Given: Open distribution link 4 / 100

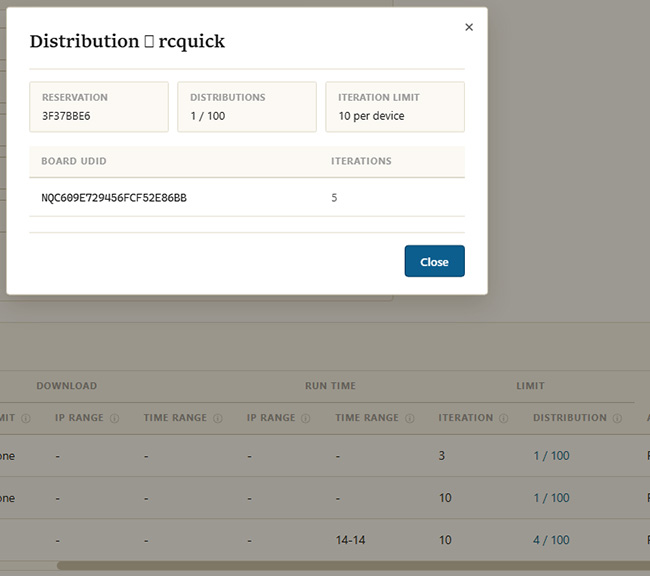Looking at the screenshot, I should pos(551,540).
